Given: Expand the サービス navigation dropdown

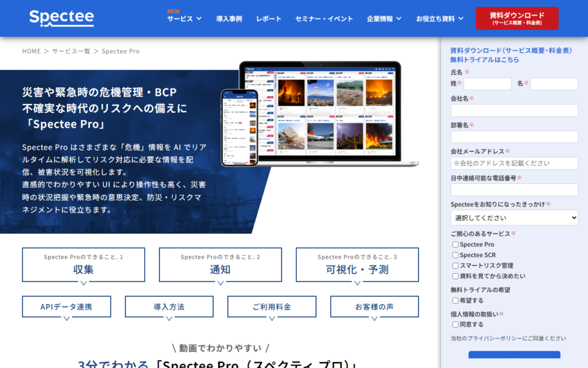Looking at the screenshot, I should [184, 18].
